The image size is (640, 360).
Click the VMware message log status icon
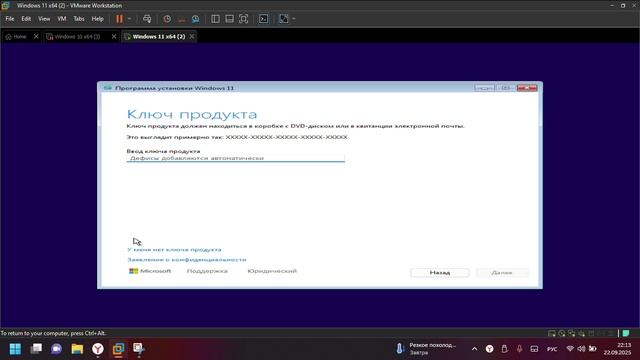[x=626, y=333]
